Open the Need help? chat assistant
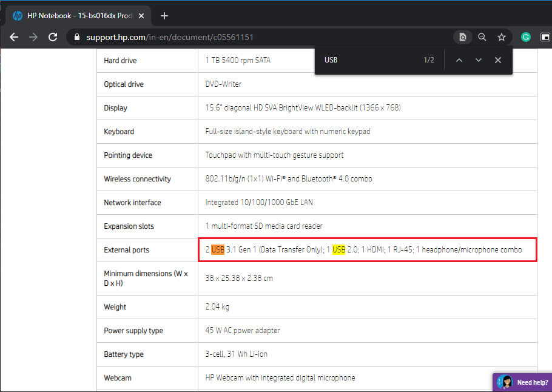This screenshot has height=392, width=552. click(x=522, y=382)
